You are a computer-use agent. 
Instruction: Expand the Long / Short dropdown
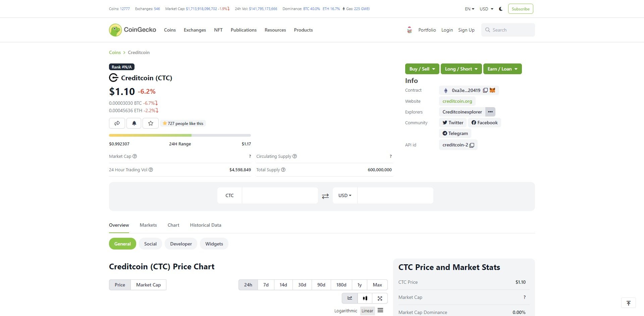pos(461,69)
